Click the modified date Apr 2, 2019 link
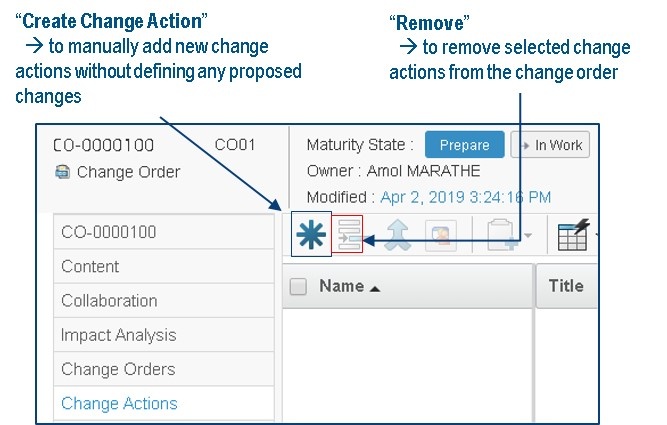 coord(465,198)
